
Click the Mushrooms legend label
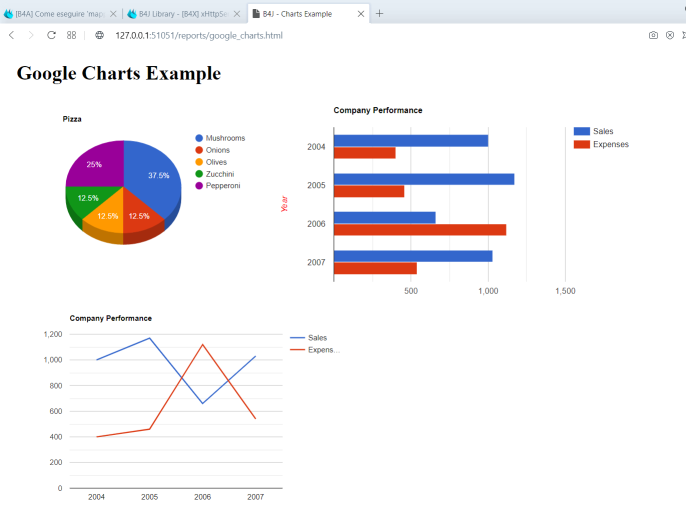pos(225,138)
